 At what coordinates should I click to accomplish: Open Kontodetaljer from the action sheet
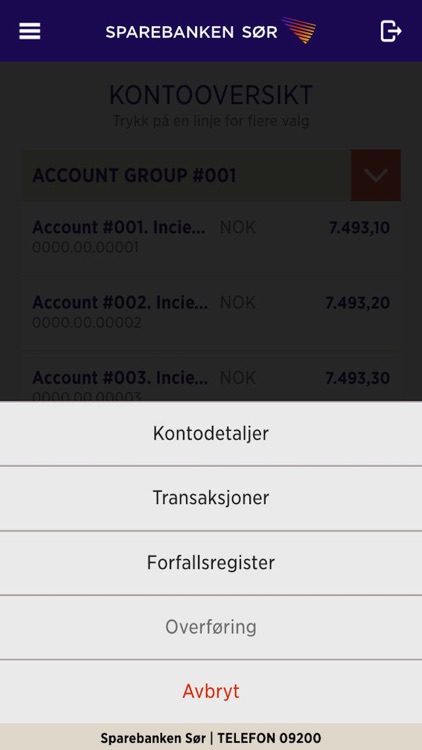[211, 433]
